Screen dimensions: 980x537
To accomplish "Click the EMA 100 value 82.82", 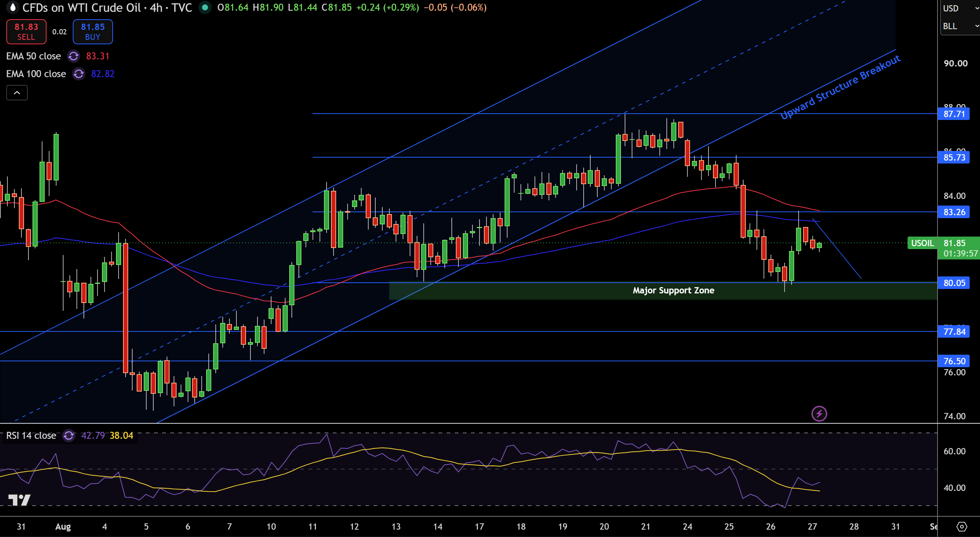I will 103,74.
